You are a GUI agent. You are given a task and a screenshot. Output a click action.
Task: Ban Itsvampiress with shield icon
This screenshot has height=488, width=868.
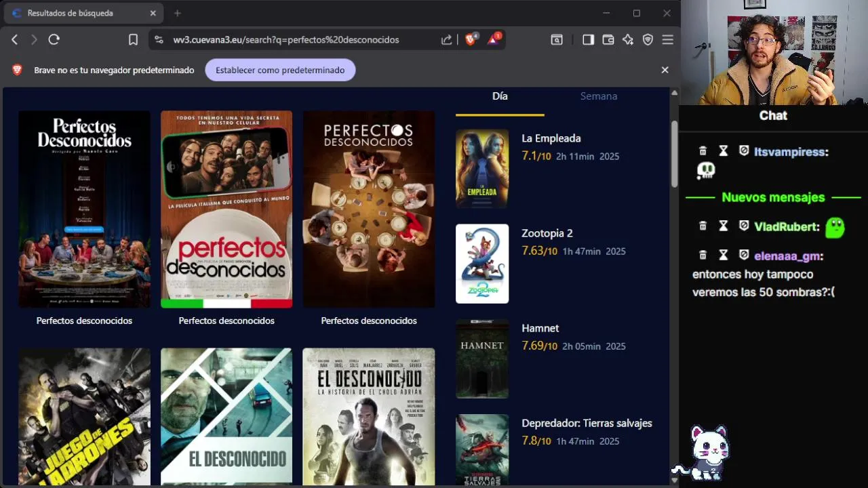744,151
